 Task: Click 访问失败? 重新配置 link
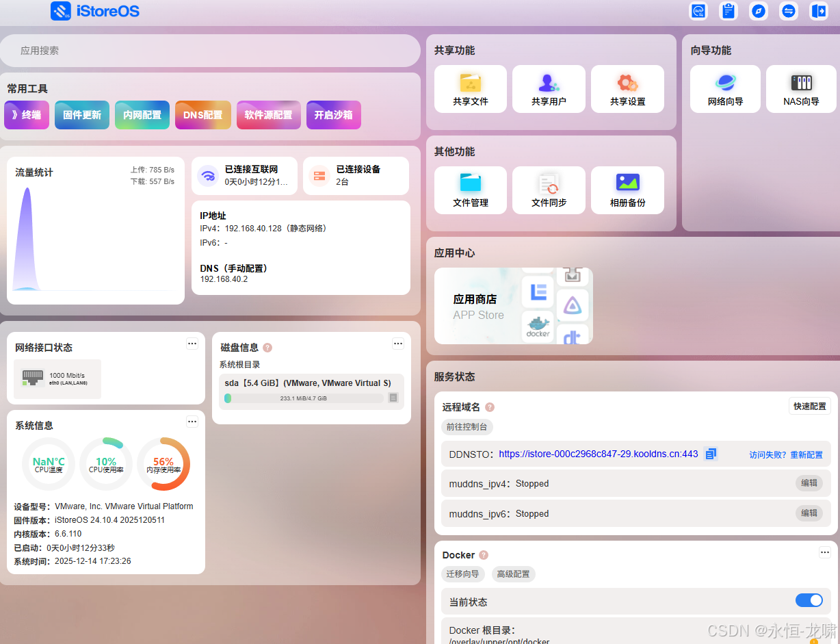[x=786, y=454]
